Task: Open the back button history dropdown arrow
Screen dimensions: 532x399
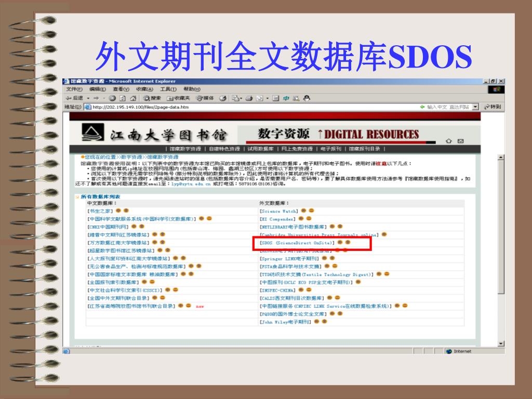Action: click(88, 98)
